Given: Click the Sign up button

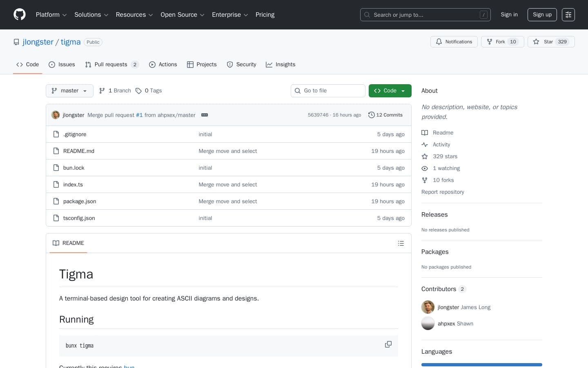Looking at the screenshot, I should [x=542, y=15].
